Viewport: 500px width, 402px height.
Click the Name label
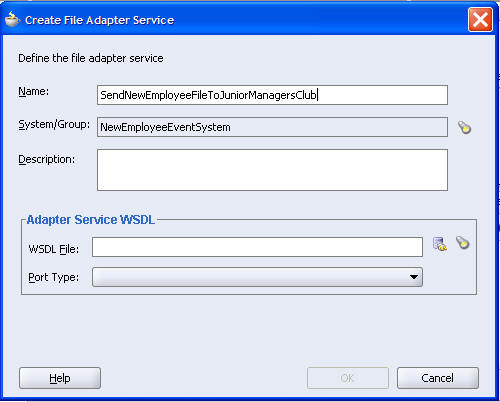33,91
